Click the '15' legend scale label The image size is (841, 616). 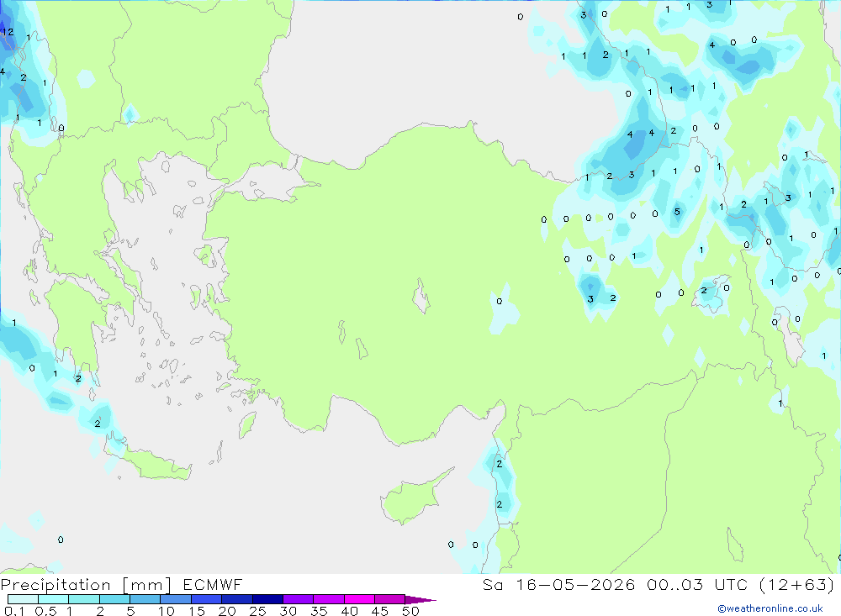click(x=197, y=611)
